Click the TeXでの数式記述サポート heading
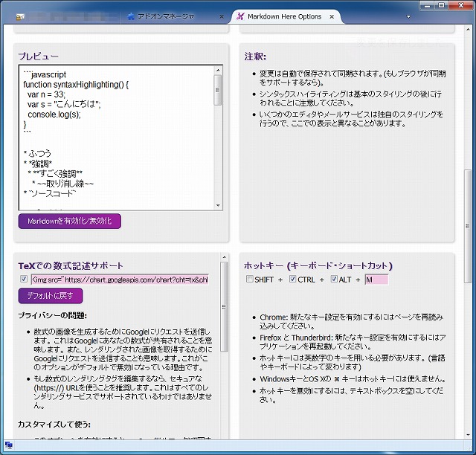 click(71, 266)
